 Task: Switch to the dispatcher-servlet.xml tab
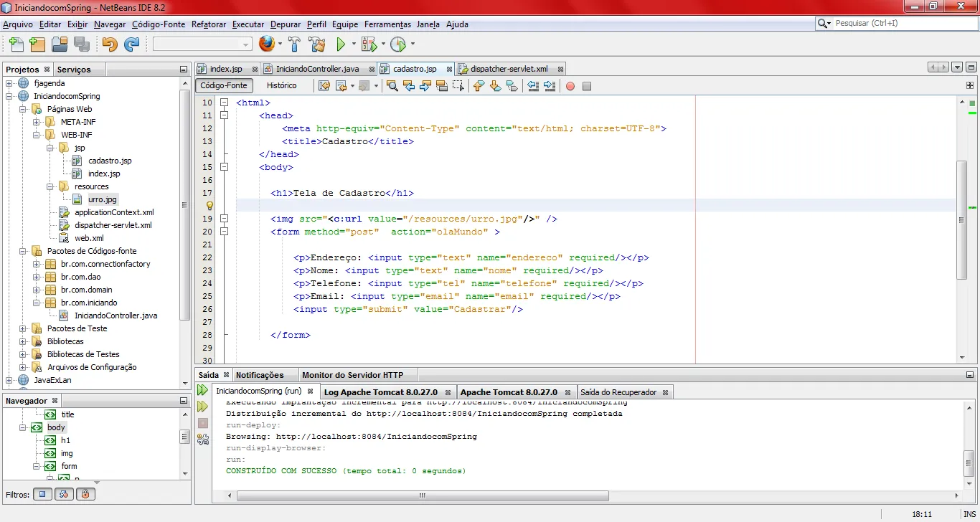pos(509,69)
